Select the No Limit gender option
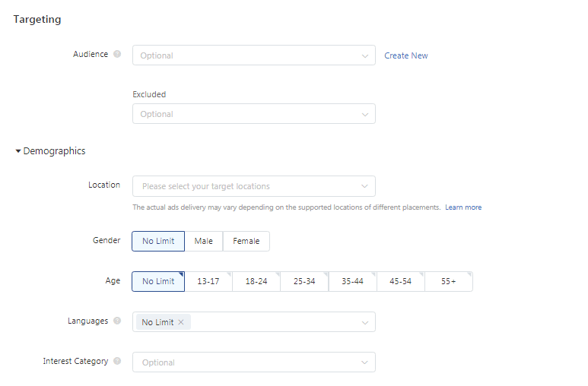This screenshot has height=386, width=588. coord(158,242)
